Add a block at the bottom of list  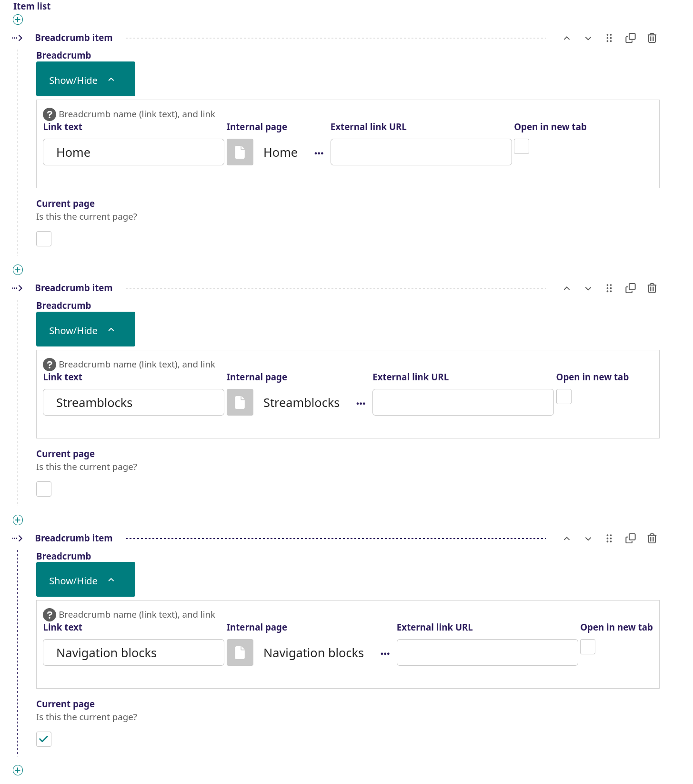pyautogui.click(x=18, y=770)
